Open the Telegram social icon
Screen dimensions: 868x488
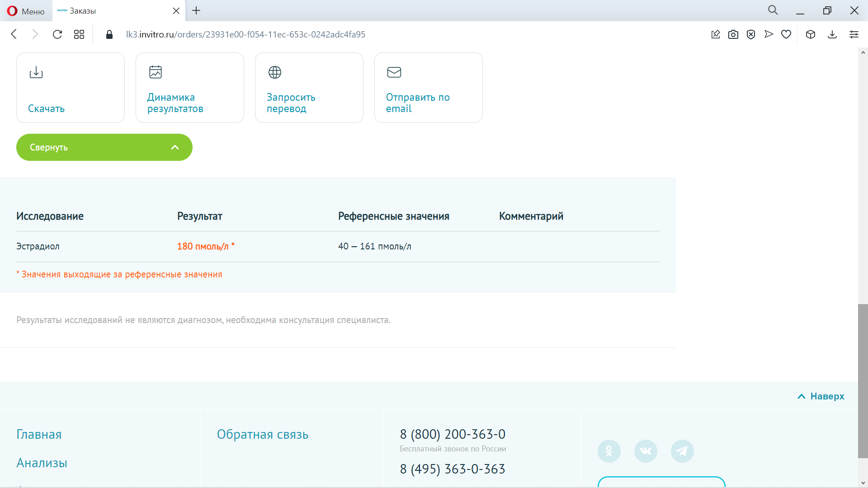click(682, 451)
